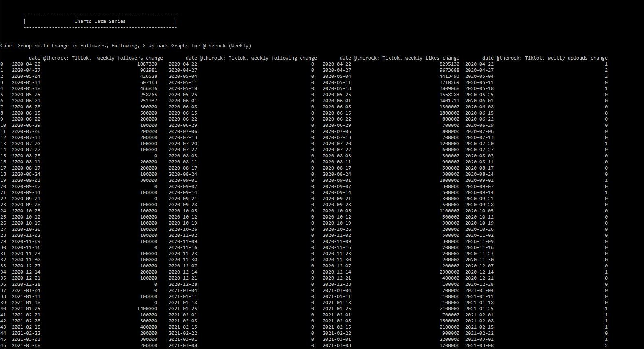Click likes value 2300000
Image resolution: width=644 pixels, height=349 pixels.
[449, 272]
